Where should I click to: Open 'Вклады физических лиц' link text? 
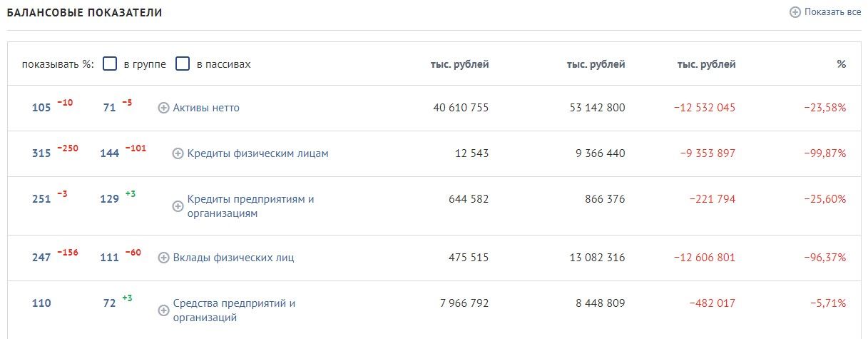(x=234, y=258)
